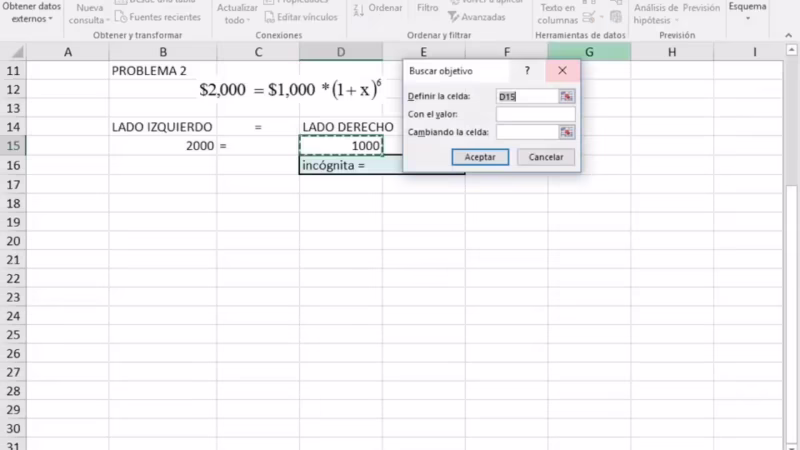
Task: Open Avanzadas filter options
Action: [477, 17]
